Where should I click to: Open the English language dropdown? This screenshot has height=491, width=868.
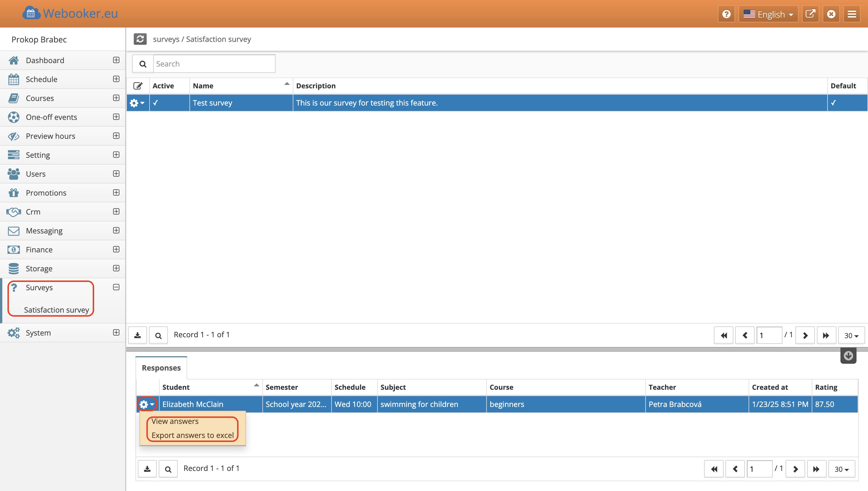(x=768, y=14)
